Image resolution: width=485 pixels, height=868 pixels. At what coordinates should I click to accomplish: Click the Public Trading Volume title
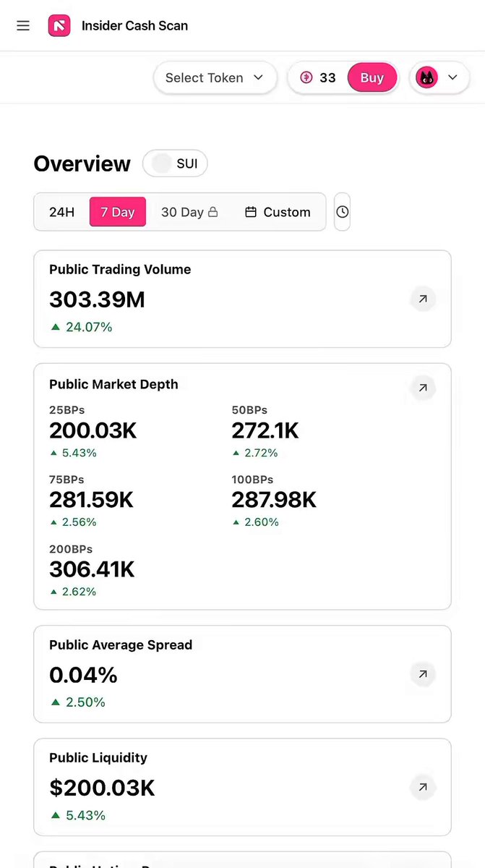tap(120, 269)
